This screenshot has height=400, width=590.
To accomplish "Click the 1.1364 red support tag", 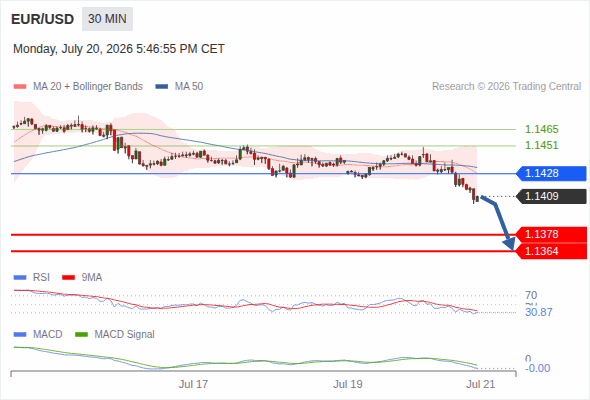I will [551, 251].
